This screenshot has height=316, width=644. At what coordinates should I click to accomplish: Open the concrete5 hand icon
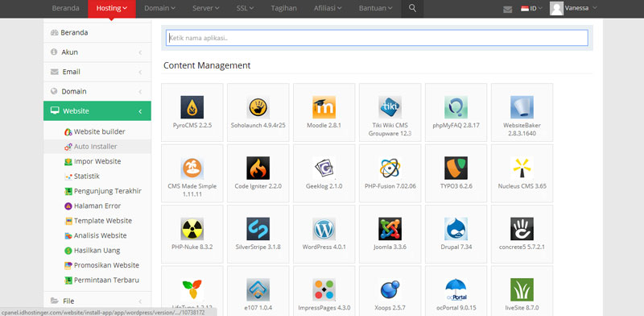pyautogui.click(x=522, y=229)
